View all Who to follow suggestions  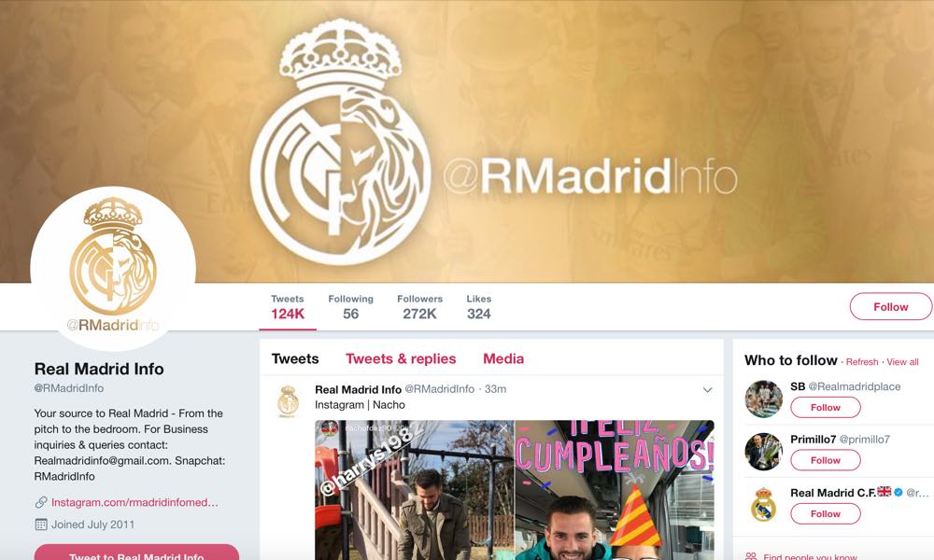pos(902,362)
